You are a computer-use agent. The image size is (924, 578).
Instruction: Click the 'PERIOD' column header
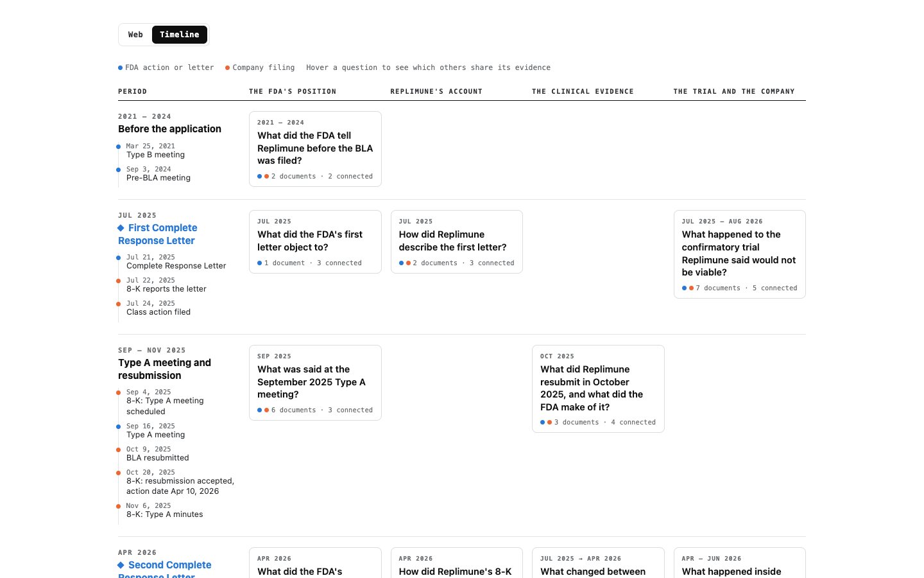132,91
